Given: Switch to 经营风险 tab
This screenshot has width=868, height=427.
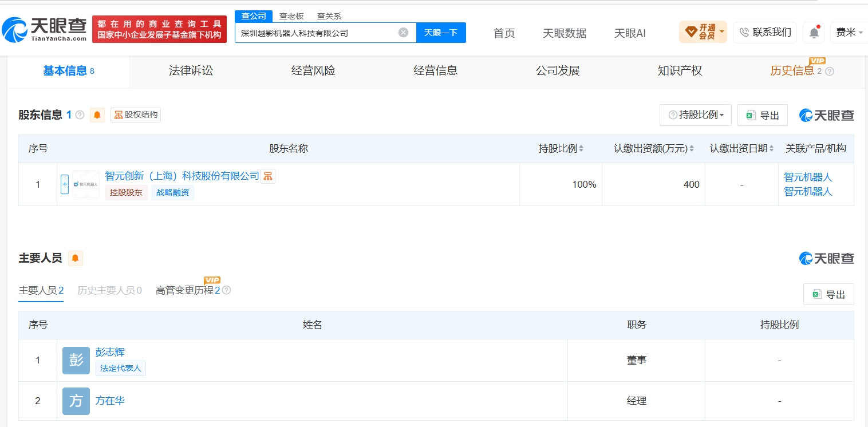Looking at the screenshot, I should click(x=313, y=71).
